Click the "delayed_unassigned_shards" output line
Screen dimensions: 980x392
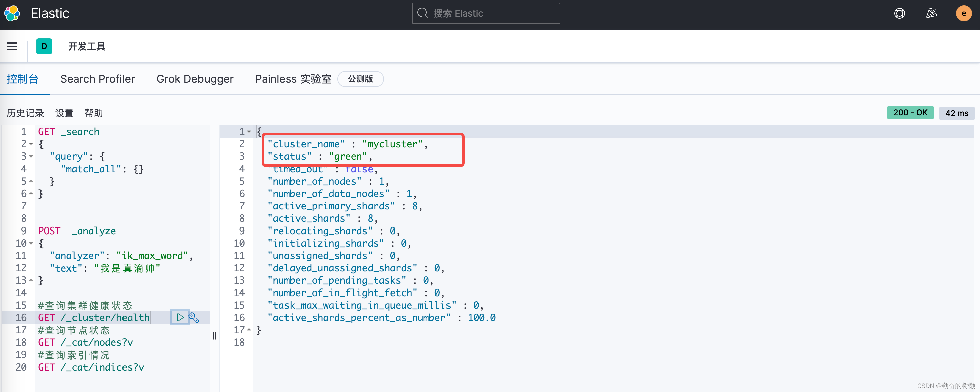click(356, 268)
